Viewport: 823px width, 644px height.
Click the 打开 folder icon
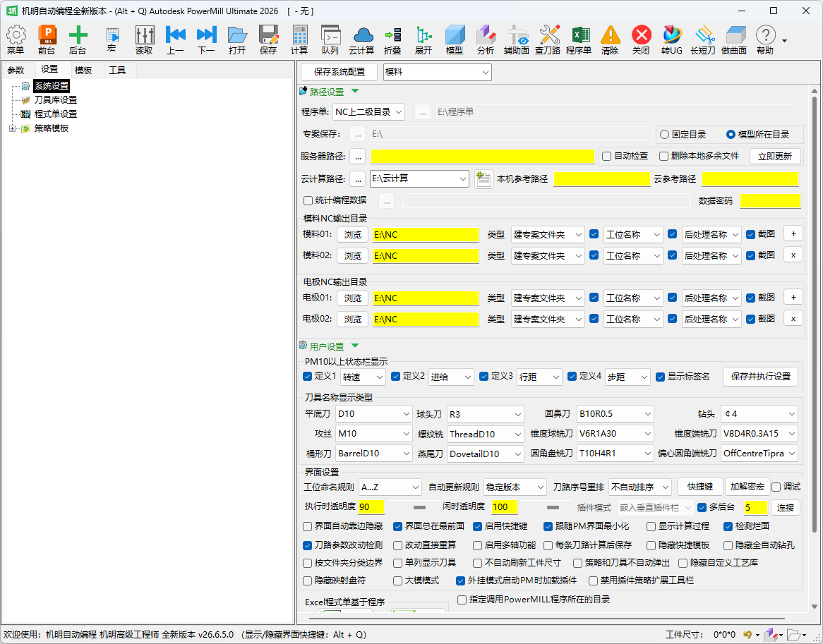(237, 40)
